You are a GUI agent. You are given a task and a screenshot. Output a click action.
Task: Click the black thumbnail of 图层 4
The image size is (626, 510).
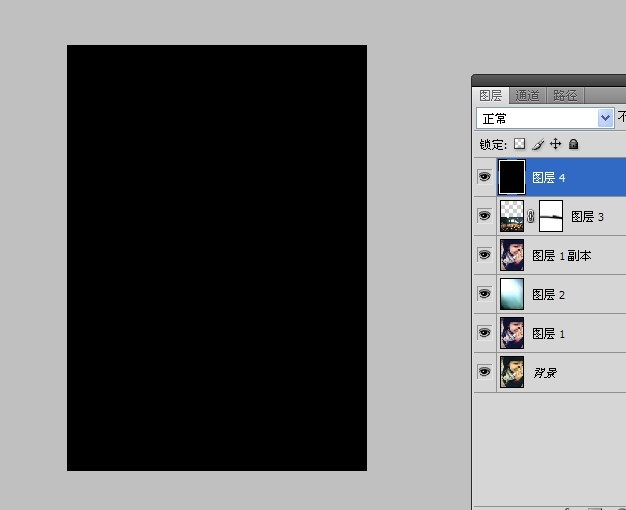tap(512, 177)
